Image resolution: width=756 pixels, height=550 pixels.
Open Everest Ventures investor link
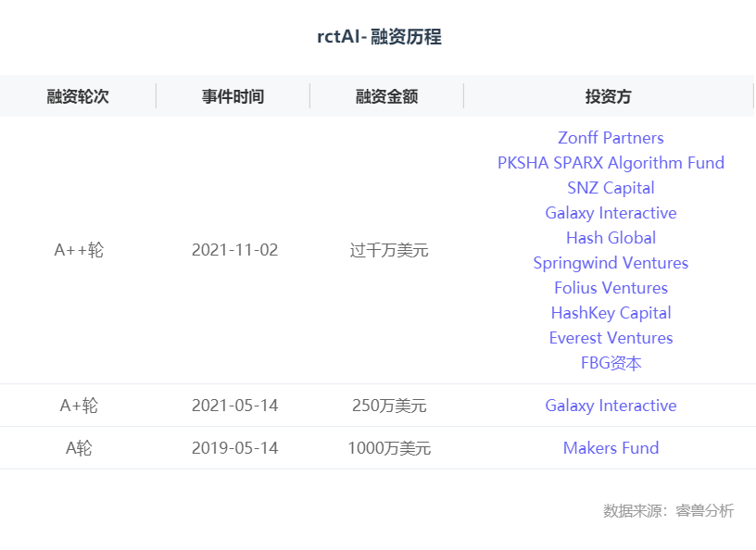[x=611, y=338]
